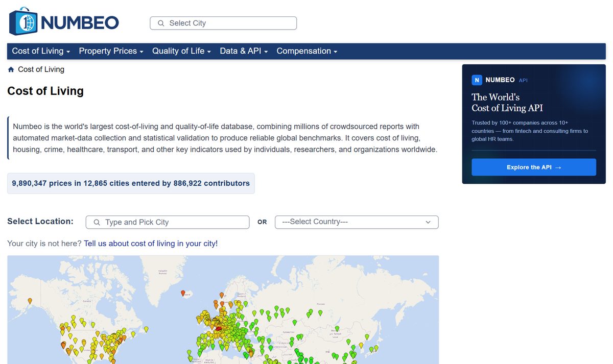Click the Numbeo logo
Image resolution: width=613 pixels, height=364 pixels.
click(64, 21)
